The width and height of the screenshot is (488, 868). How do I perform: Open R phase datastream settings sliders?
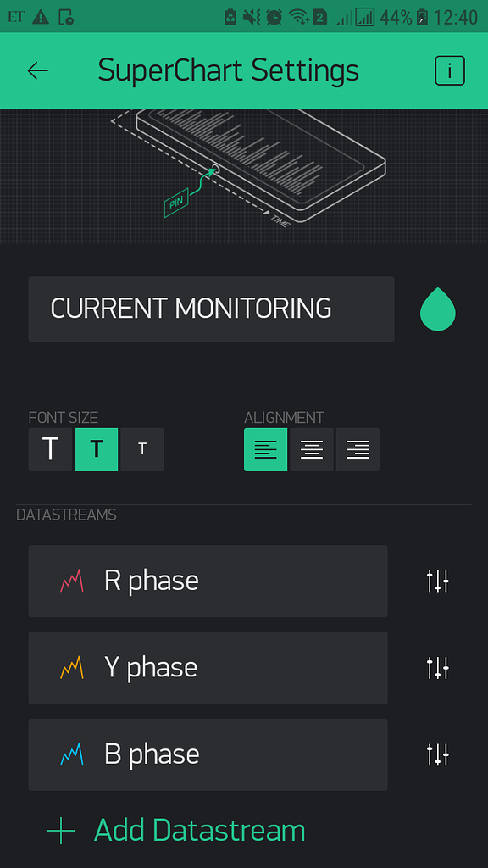(x=438, y=581)
